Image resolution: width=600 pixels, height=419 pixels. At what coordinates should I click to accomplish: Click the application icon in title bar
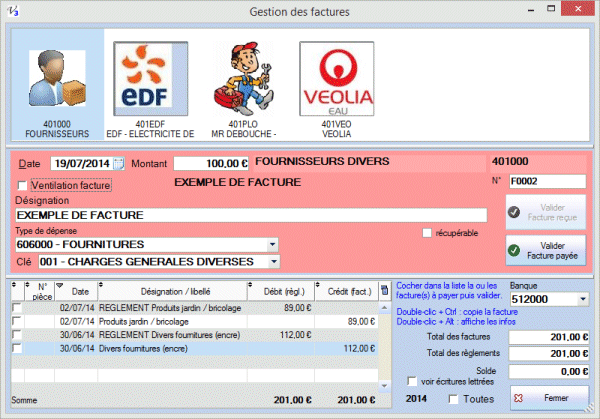[x=14, y=11]
